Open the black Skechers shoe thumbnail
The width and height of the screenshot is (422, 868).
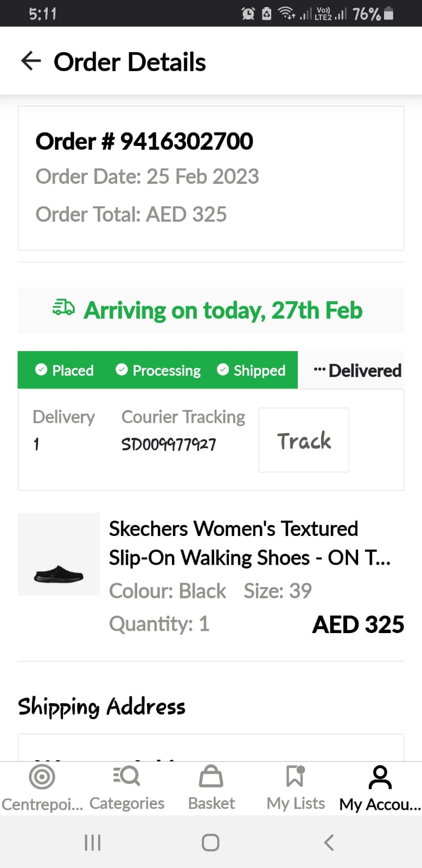tap(59, 554)
